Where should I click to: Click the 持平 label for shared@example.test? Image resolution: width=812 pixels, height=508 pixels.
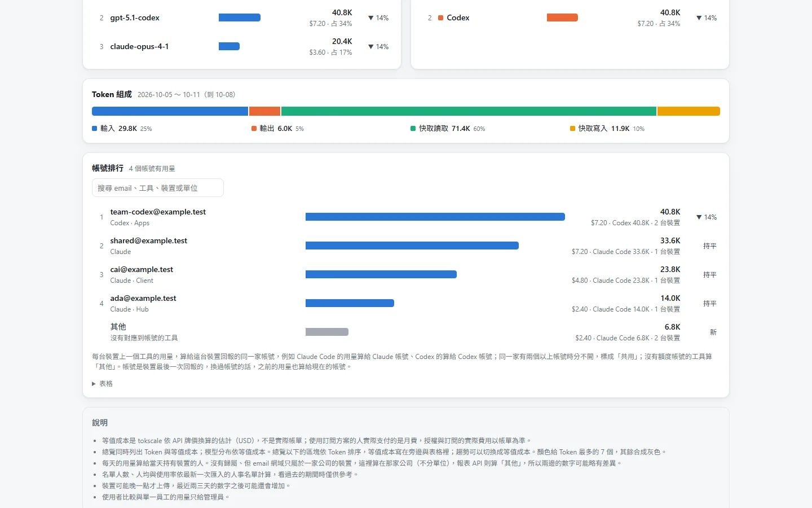point(710,246)
